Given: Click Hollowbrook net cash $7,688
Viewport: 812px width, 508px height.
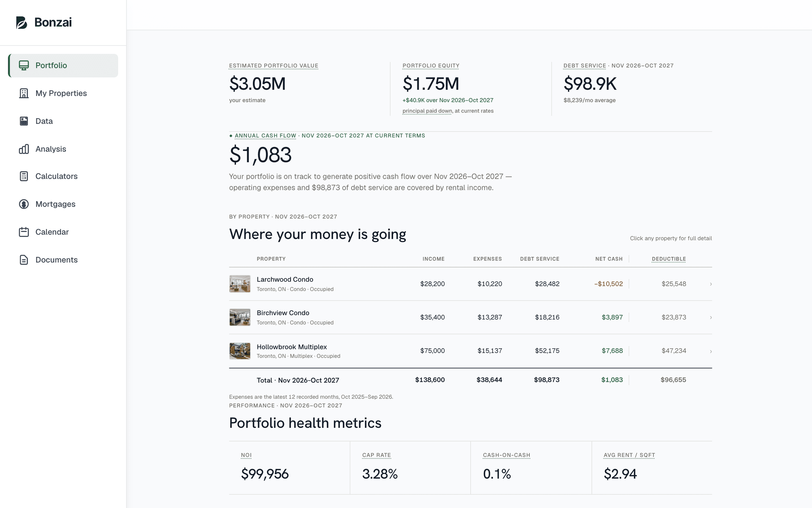Looking at the screenshot, I should pyautogui.click(x=612, y=351).
